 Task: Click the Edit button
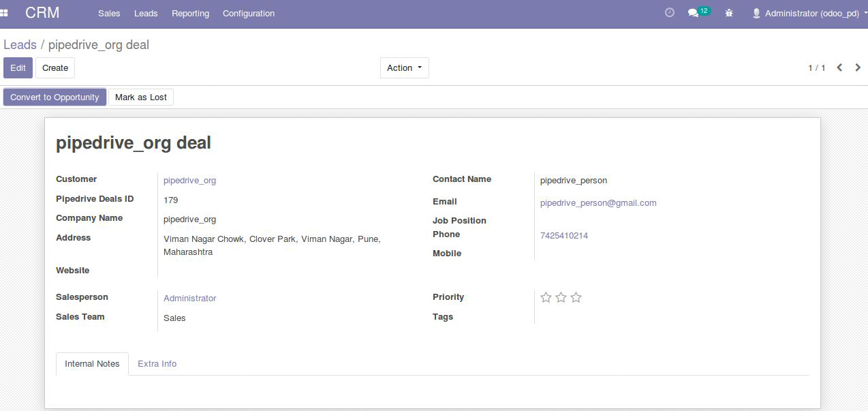coord(18,67)
